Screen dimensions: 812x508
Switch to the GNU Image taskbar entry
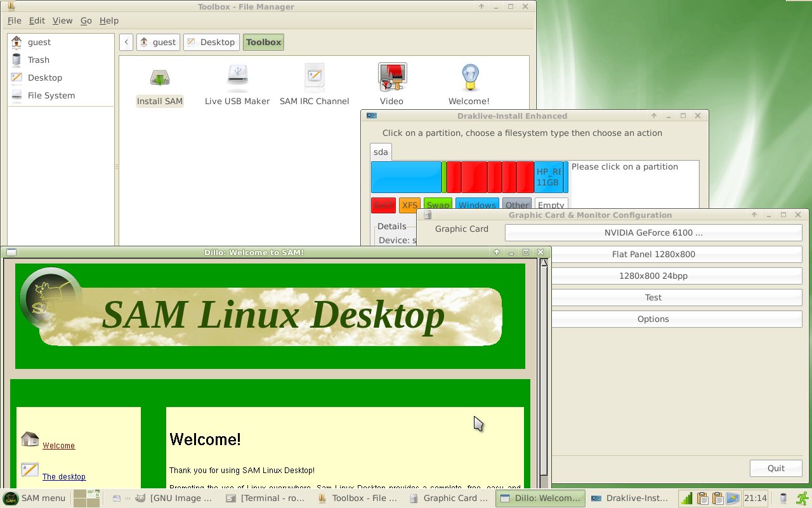pos(174,498)
